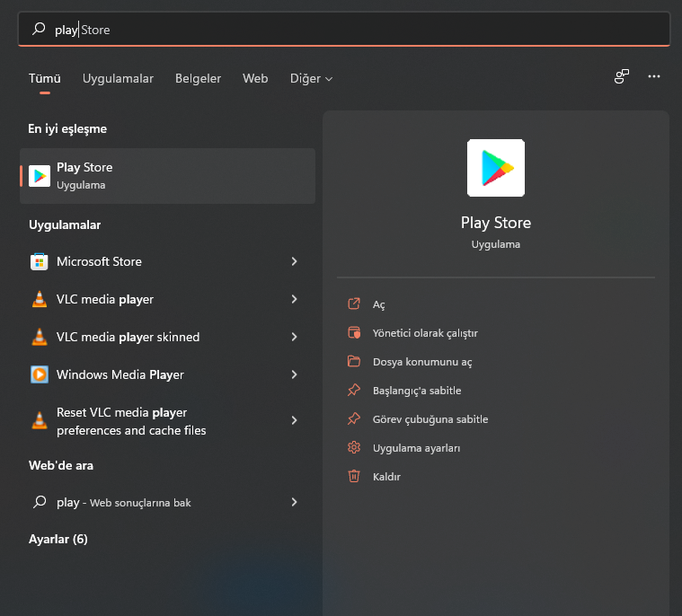
Task: Click the Windows Media Player icon
Action: (40, 374)
